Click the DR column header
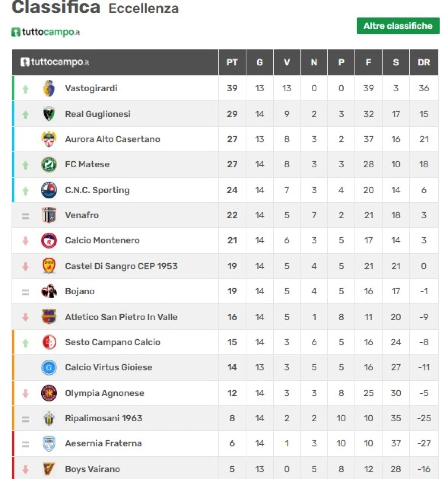 [x=424, y=62]
